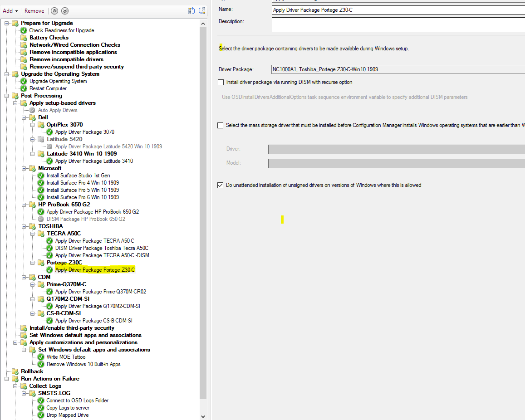The width and height of the screenshot is (525, 420).
Task: Click the disabled DISM Package HP ProBook icon
Action: (41, 219)
